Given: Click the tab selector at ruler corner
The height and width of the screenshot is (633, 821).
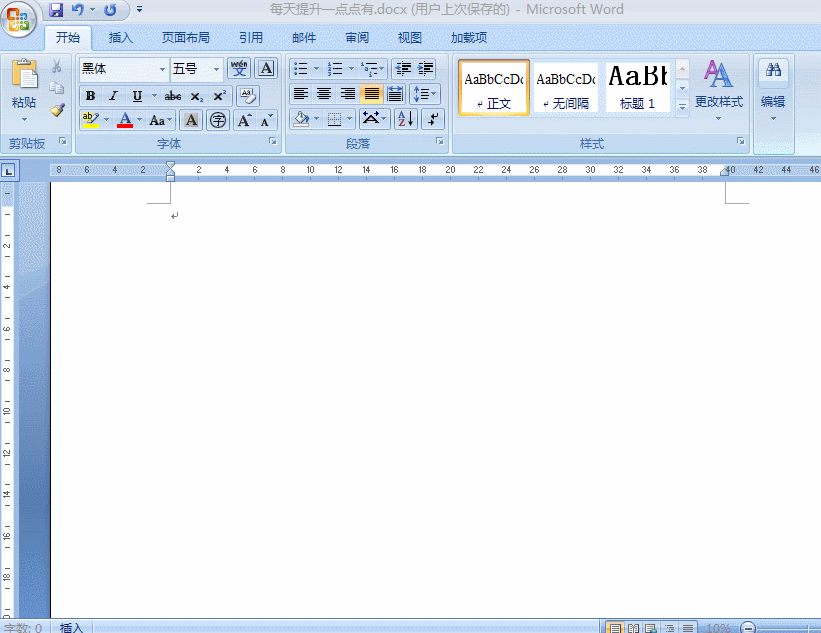Looking at the screenshot, I should (x=9, y=171).
